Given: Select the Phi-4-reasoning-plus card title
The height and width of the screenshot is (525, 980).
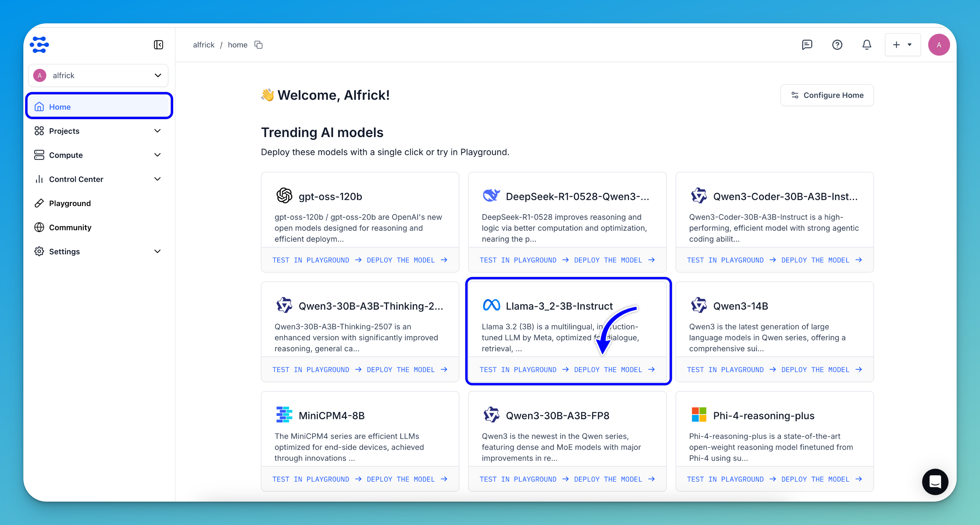Looking at the screenshot, I should (763, 415).
